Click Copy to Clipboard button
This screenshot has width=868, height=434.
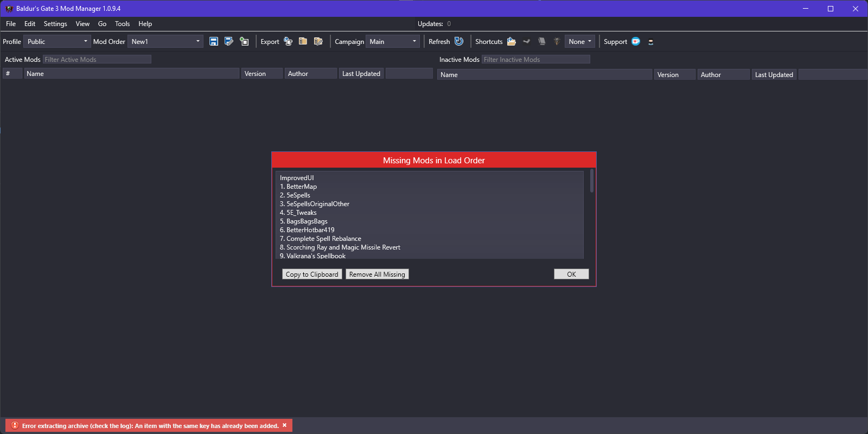[x=312, y=274]
